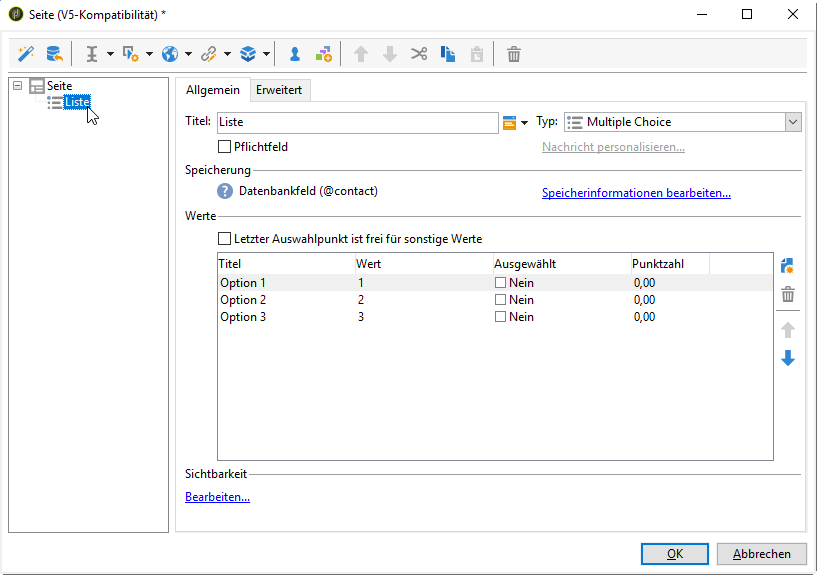This screenshot has height=585, width=826.
Task: Click the magic wand wizard icon
Action: (x=27, y=54)
